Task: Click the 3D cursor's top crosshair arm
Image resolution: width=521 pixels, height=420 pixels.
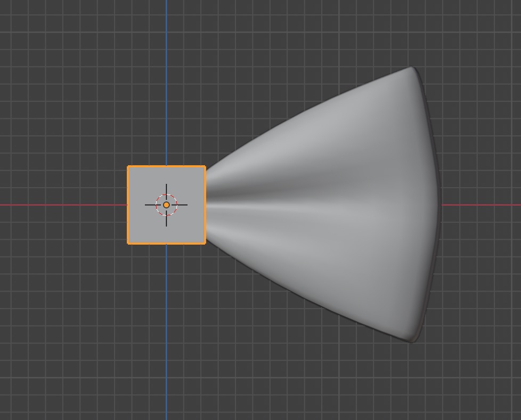Action: point(166,189)
